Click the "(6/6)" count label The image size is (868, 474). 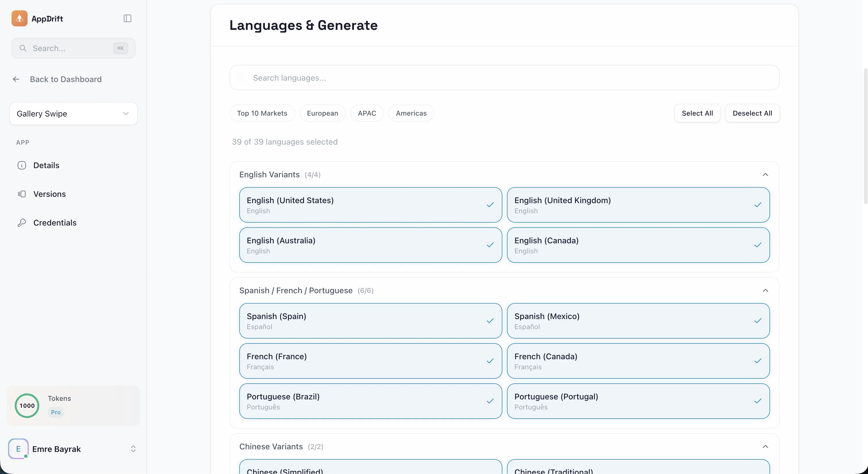365,291
